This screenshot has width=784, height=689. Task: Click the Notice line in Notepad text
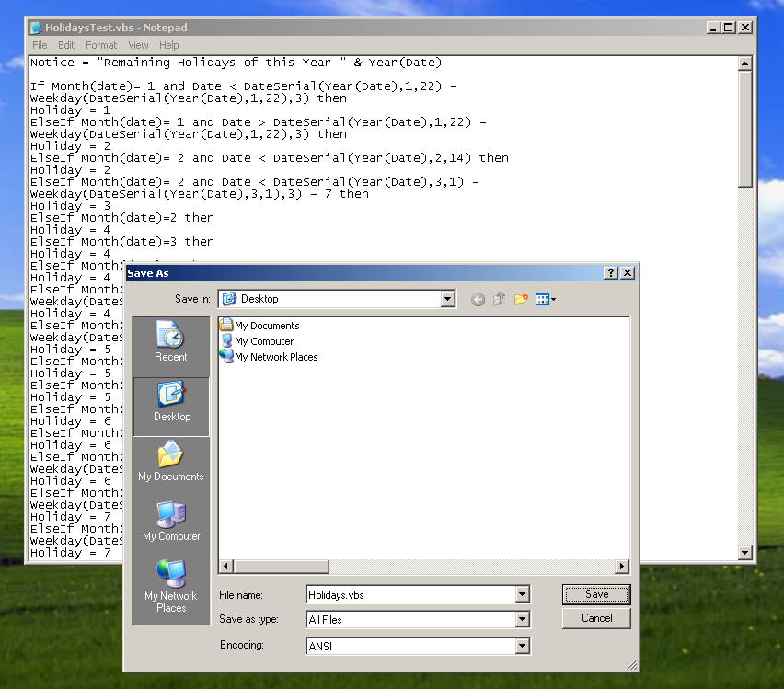pos(236,63)
